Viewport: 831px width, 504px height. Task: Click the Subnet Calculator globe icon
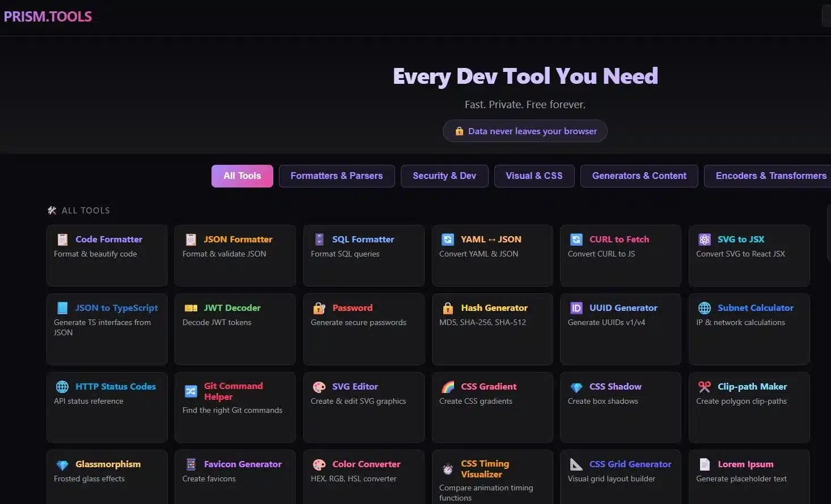coord(705,307)
